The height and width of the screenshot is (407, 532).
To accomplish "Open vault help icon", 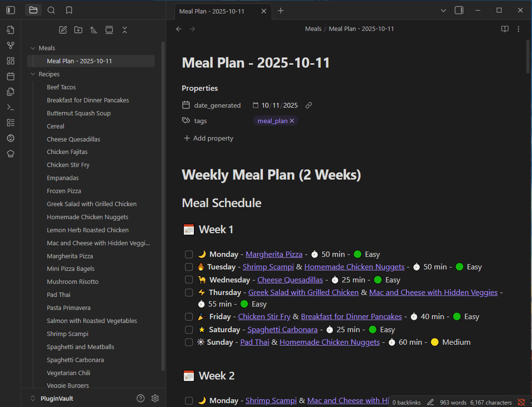I will pyautogui.click(x=141, y=398).
